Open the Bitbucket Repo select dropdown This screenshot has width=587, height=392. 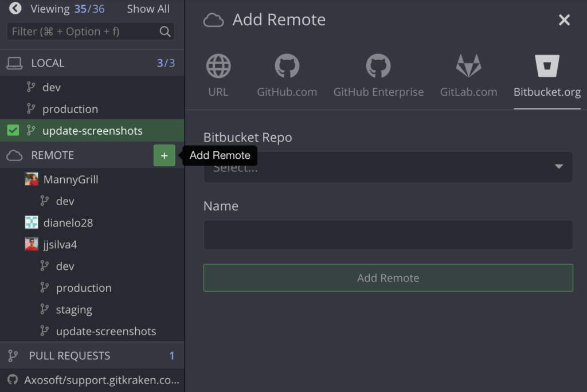click(388, 167)
